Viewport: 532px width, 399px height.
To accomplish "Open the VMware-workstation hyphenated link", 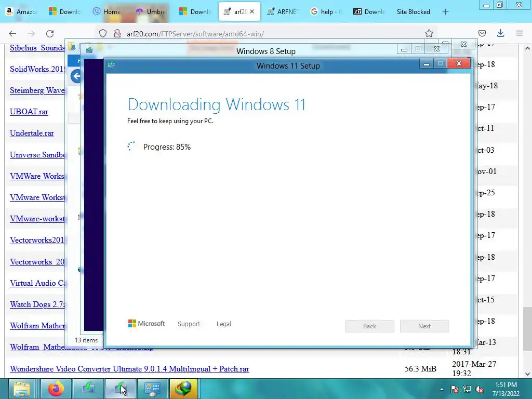I will pyautogui.click(x=37, y=219).
